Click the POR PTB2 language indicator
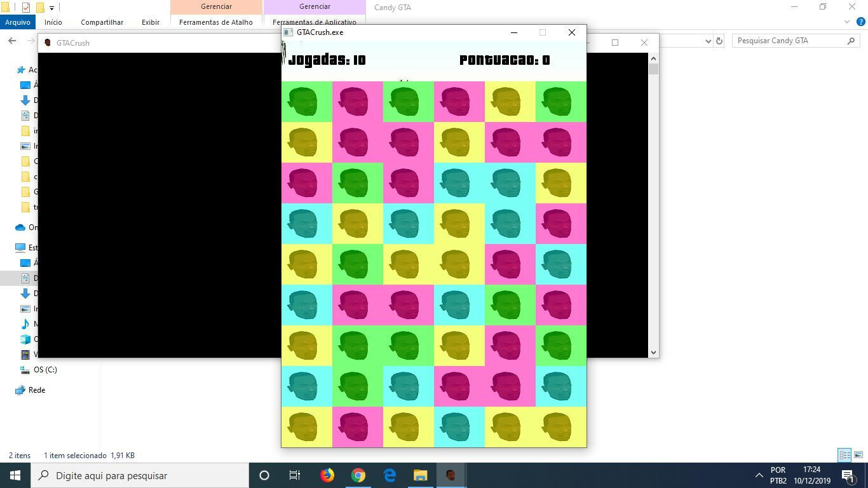Image resolution: width=868 pixels, height=488 pixels. coord(778,475)
